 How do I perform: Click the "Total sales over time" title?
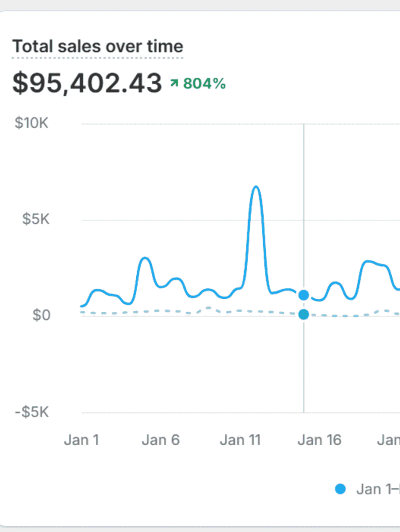[98, 46]
